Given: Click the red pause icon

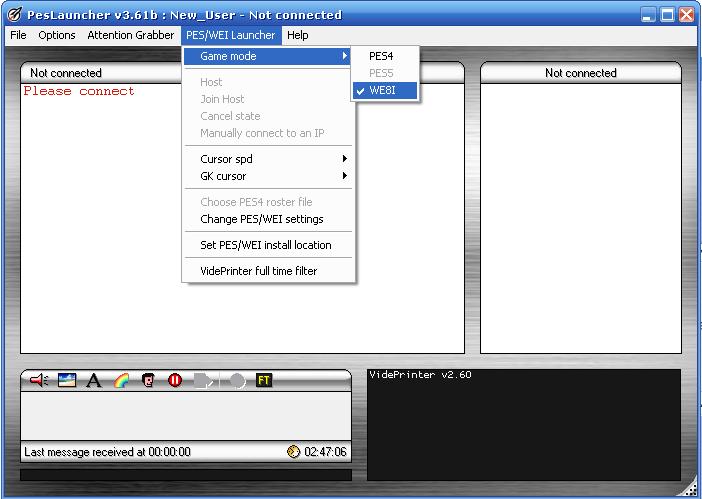Looking at the screenshot, I should pyautogui.click(x=175, y=380).
